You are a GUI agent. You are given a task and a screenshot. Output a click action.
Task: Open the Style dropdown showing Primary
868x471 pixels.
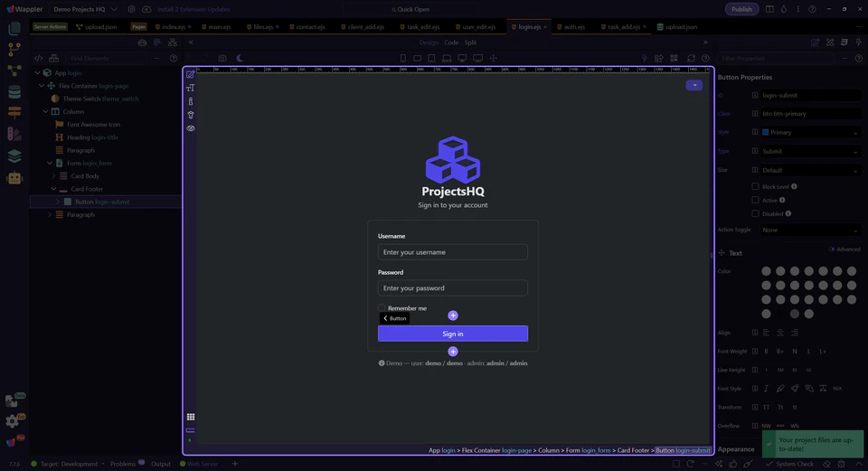[x=810, y=132]
